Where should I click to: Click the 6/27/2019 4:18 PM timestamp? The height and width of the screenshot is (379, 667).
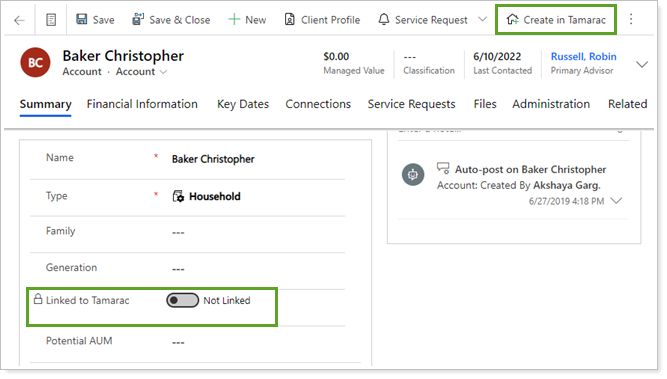click(x=566, y=201)
